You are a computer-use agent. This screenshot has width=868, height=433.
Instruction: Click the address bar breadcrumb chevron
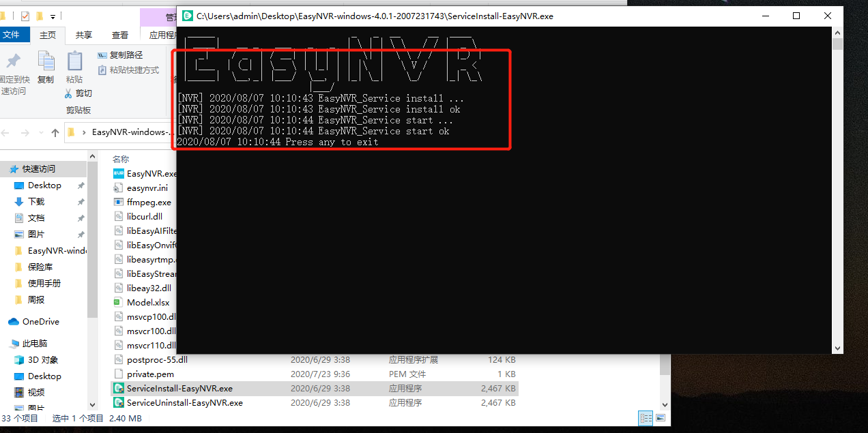(84, 132)
